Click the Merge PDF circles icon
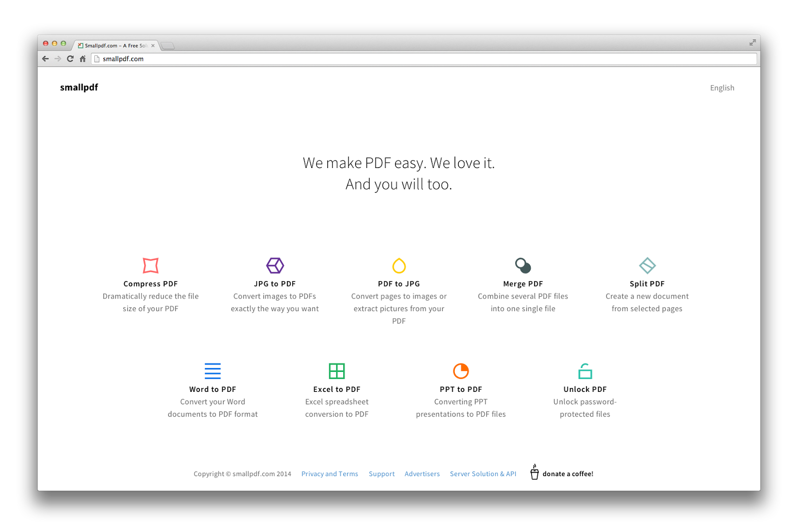 click(523, 265)
